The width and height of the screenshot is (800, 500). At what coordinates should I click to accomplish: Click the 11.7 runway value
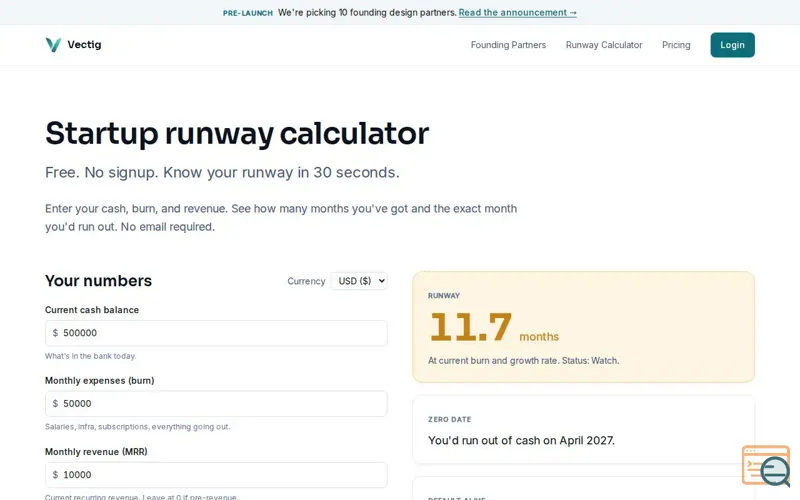click(471, 327)
